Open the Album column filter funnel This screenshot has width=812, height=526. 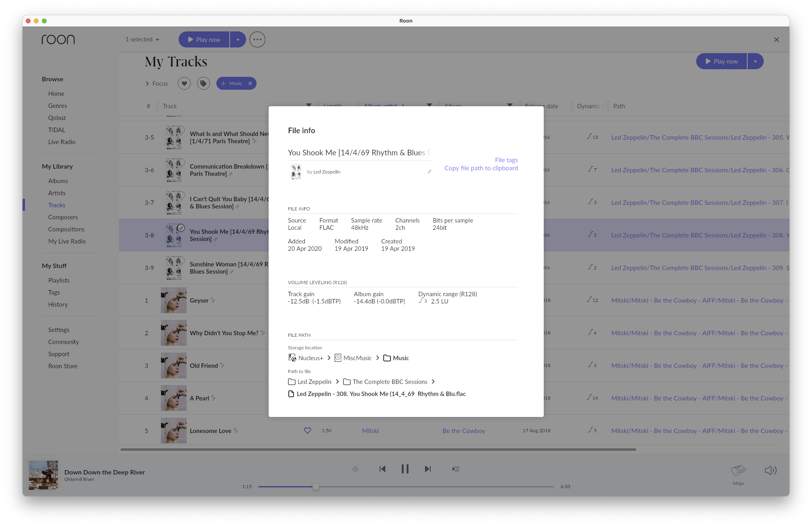coord(510,105)
